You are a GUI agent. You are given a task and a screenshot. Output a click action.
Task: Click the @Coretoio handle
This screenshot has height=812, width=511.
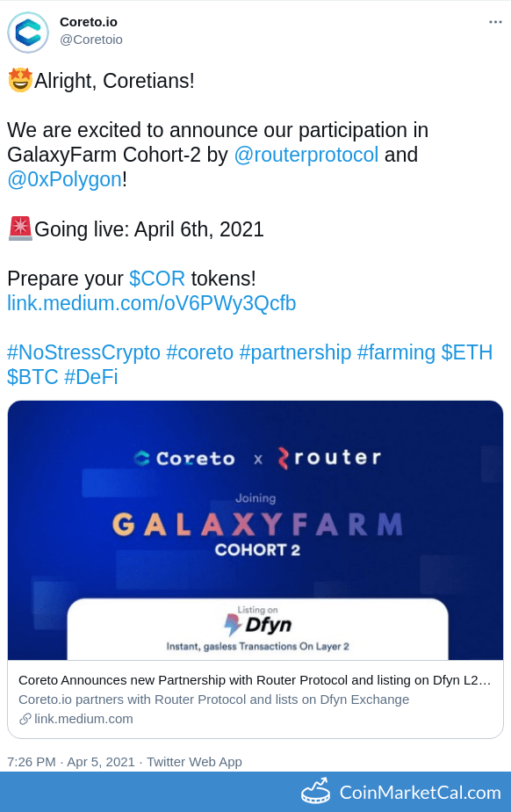(x=91, y=40)
